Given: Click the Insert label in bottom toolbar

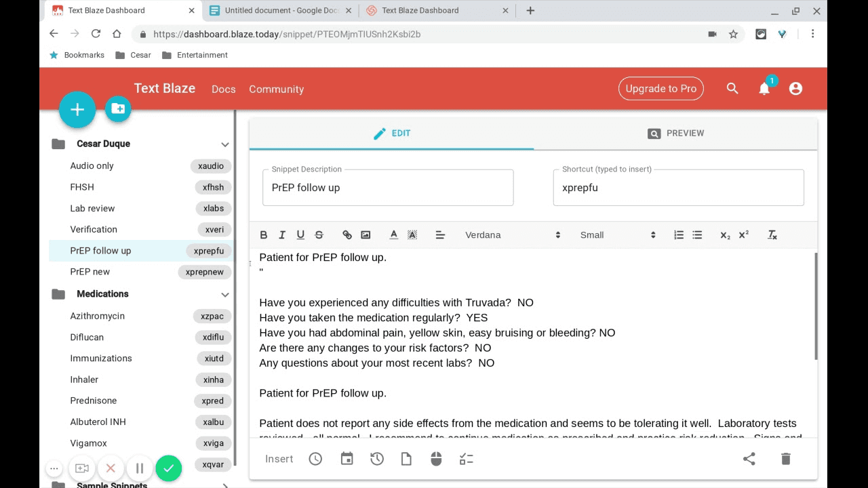Looking at the screenshot, I should click(x=279, y=459).
